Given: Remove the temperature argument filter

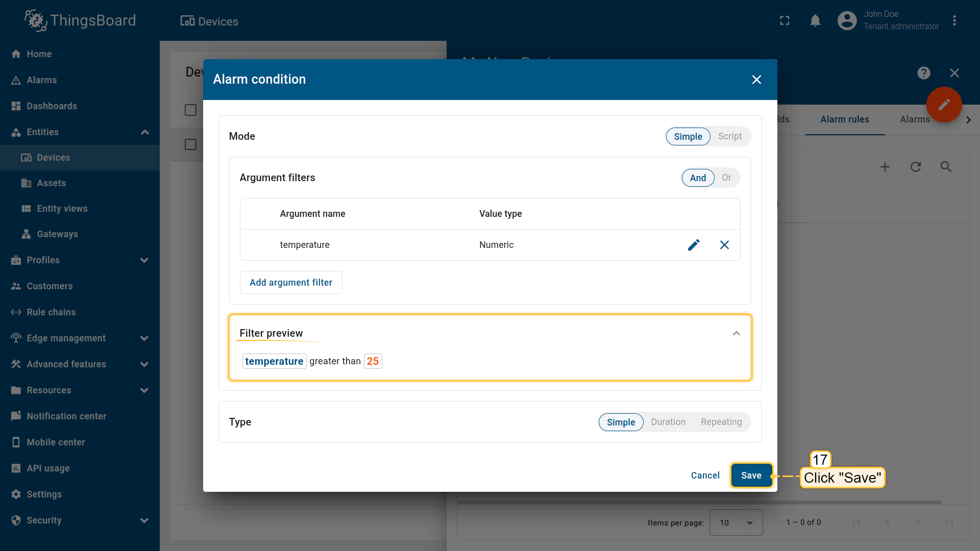Looking at the screenshot, I should [x=724, y=245].
